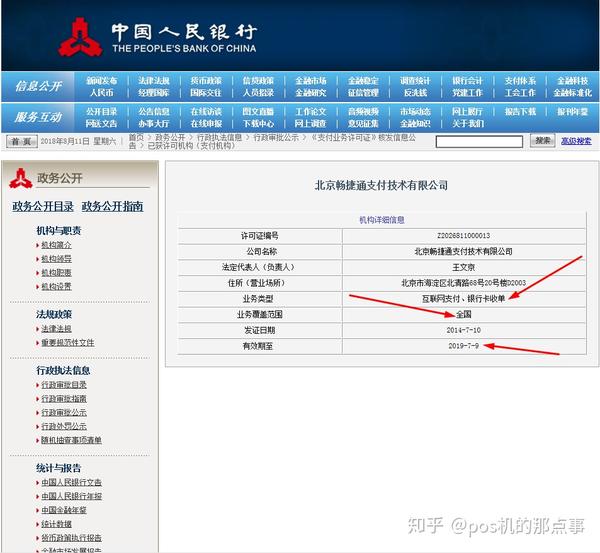Open the 人员招录 link
Image resolution: width=600 pixels, height=553 pixels.
click(258, 93)
